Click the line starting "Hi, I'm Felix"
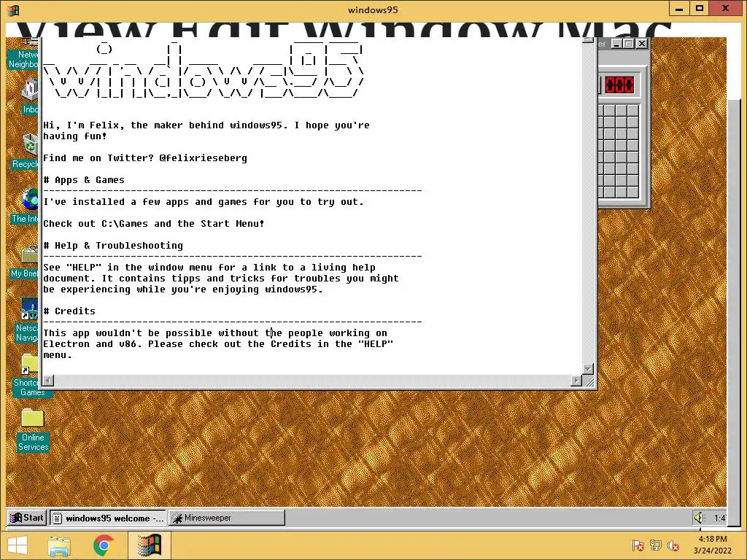 click(206, 125)
